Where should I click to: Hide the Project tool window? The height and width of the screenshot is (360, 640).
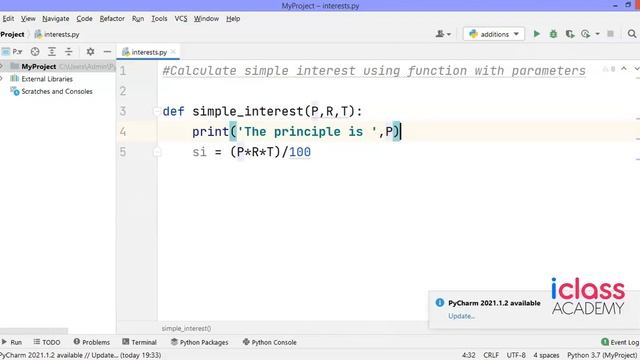(107, 52)
